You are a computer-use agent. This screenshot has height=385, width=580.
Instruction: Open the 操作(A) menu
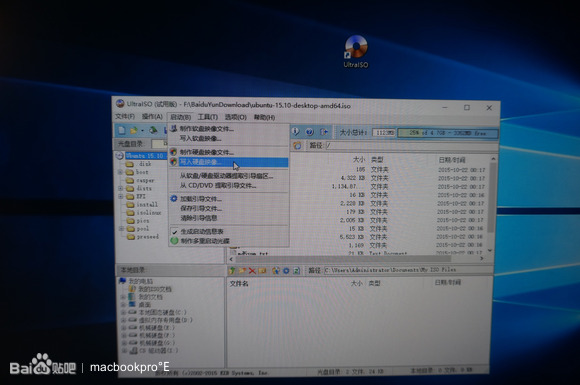152,116
